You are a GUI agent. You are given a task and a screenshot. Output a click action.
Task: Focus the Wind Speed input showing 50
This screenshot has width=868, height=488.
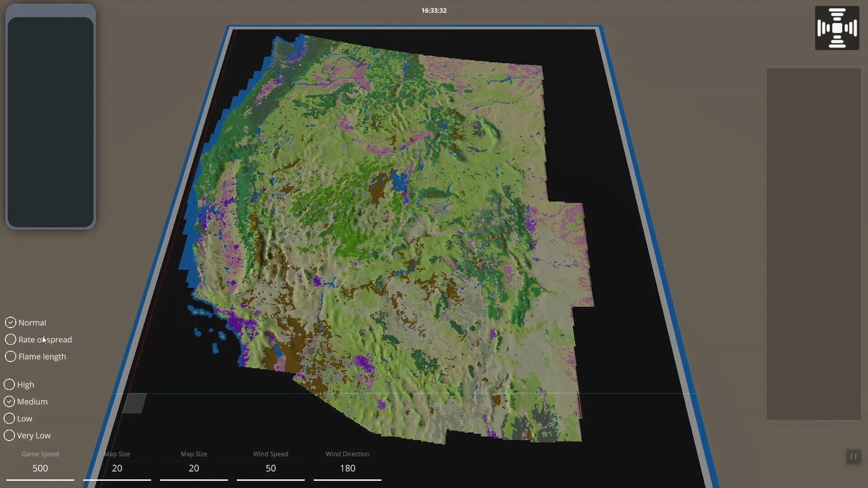point(271,469)
